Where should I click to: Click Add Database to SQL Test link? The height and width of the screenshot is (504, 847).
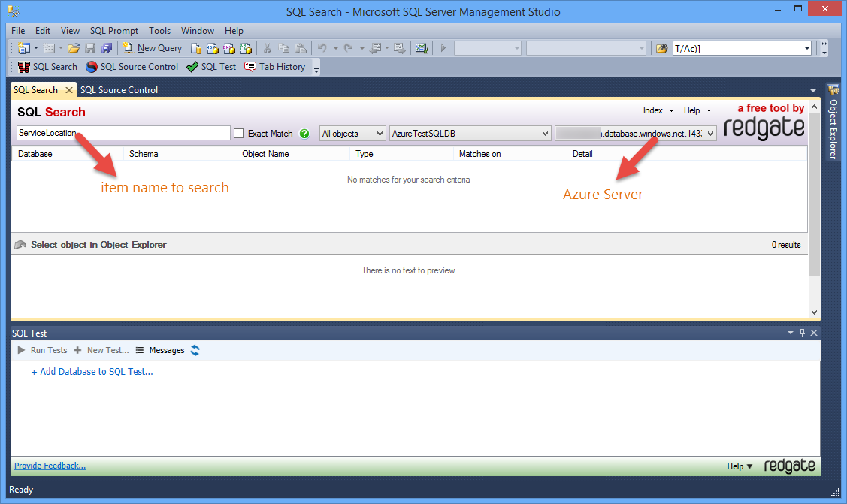(x=92, y=371)
